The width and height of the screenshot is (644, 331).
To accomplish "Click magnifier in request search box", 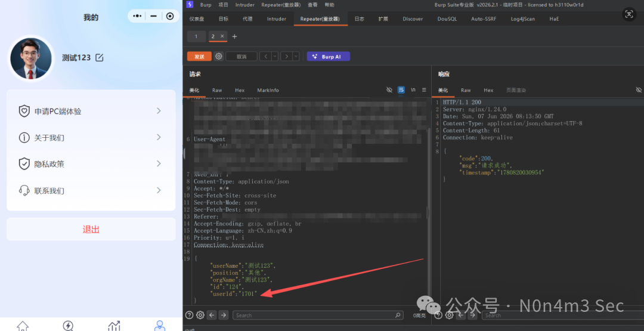I will click(398, 315).
